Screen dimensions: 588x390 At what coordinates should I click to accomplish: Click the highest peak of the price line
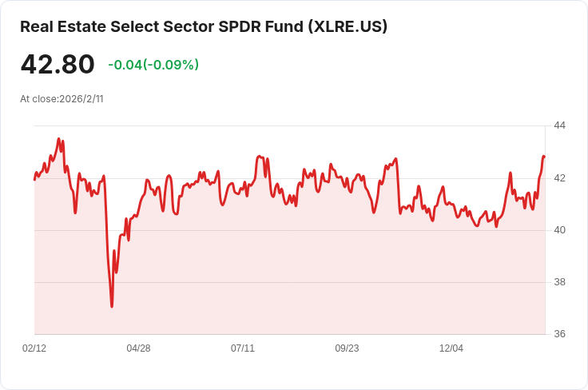[58, 139]
